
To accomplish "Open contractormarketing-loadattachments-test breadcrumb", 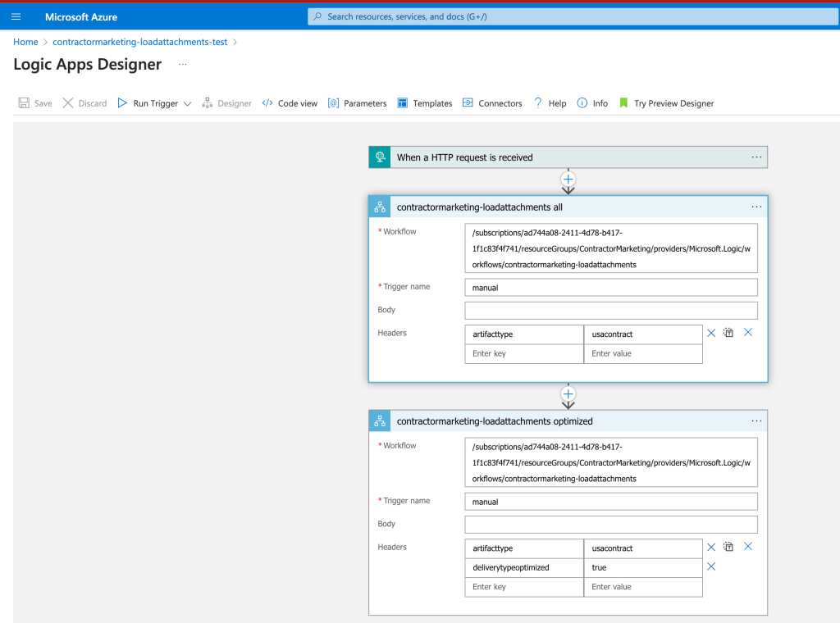I will (x=139, y=42).
